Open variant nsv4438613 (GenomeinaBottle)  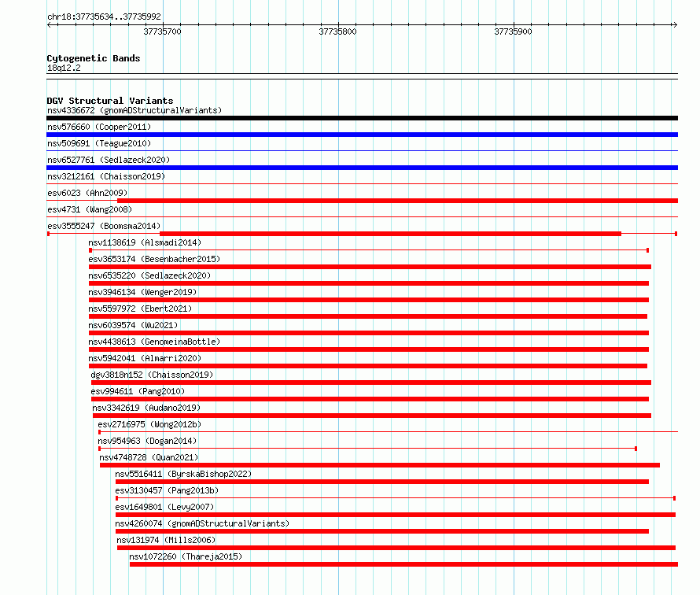[154, 342]
